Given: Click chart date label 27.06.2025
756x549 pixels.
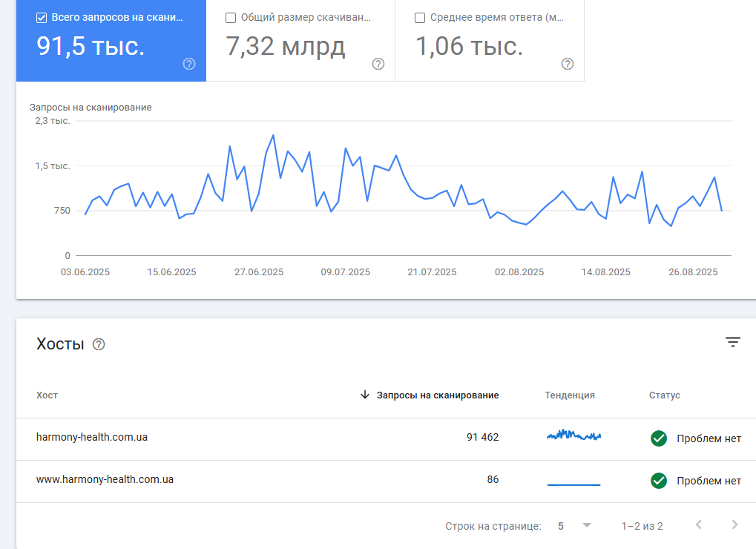Looking at the screenshot, I should 259,272.
